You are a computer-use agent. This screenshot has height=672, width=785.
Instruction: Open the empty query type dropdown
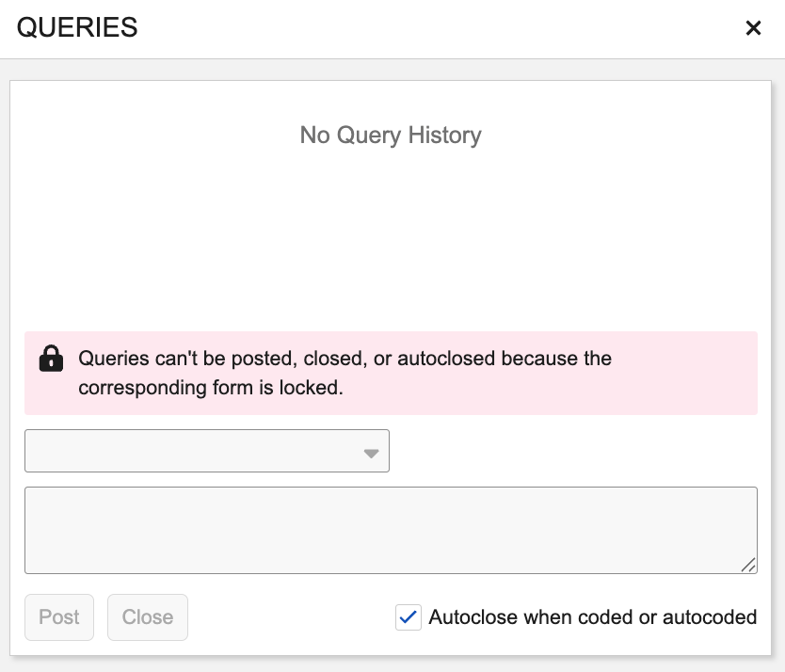coord(206,452)
